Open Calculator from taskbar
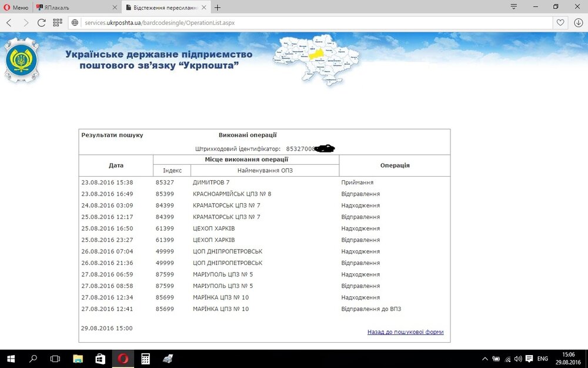This screenshot has height=368, width=588. [x=145, y=359]
